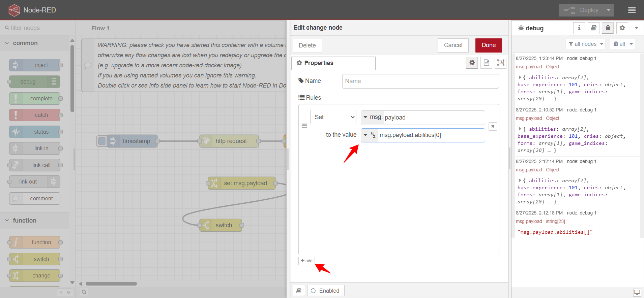
Task: Select the comment node in palette
Action: point(35,198)
